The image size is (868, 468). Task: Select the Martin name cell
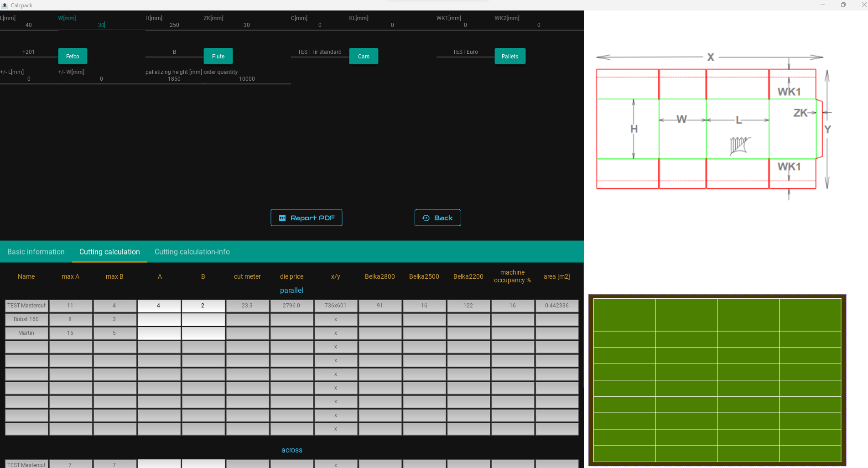click(x=26, y=333)
